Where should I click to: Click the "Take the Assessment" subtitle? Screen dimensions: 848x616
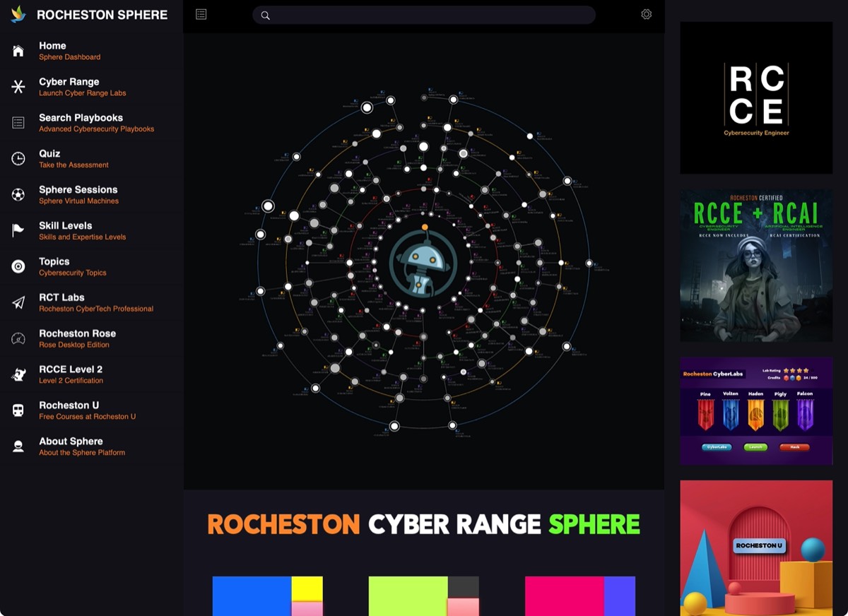point(73,165)
